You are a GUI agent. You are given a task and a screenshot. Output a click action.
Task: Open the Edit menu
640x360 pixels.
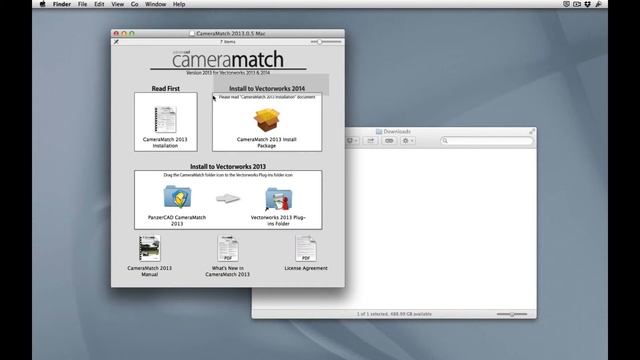(x=99, y=4)
